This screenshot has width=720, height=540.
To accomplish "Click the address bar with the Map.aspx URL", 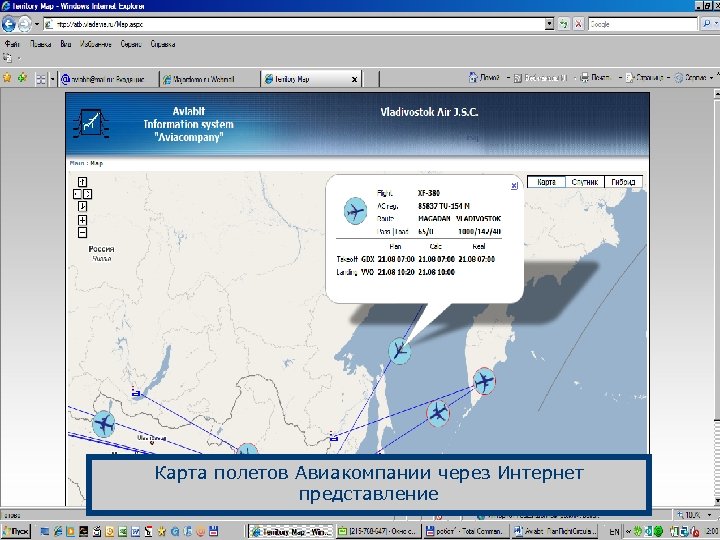I will pos(294,24).
